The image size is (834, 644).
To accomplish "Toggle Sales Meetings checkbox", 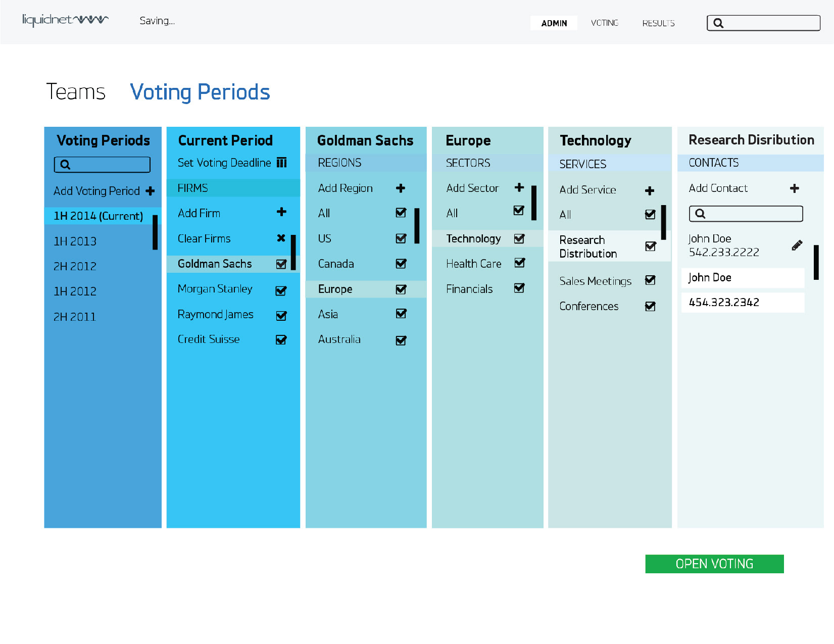I will [651, 280].
